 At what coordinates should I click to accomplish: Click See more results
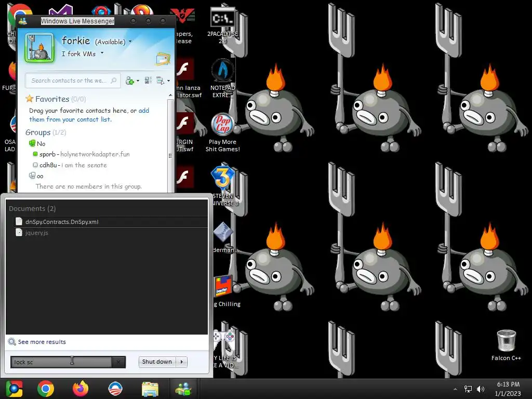click(37, 342)
